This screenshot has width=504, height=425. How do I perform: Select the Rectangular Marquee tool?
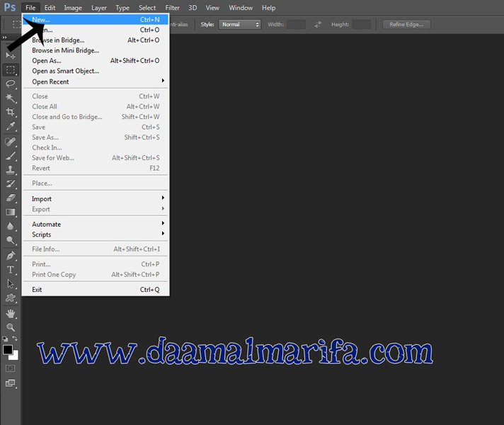pos(11,69)
